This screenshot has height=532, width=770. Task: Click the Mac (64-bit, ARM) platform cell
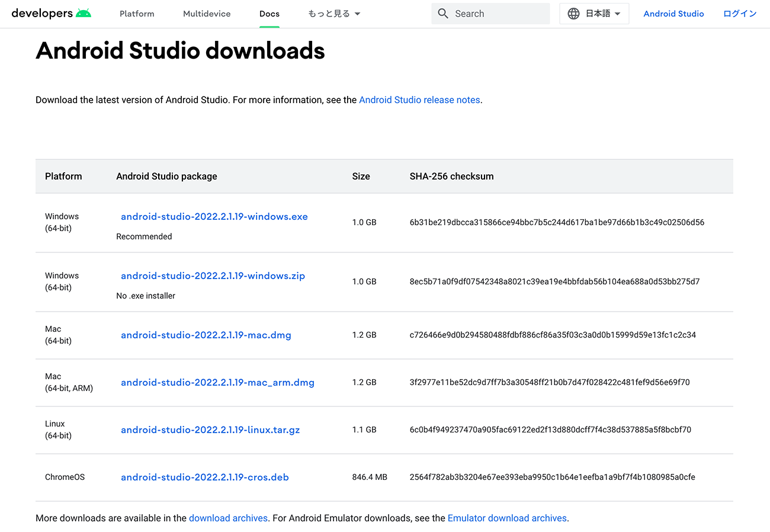pos(69,383)
